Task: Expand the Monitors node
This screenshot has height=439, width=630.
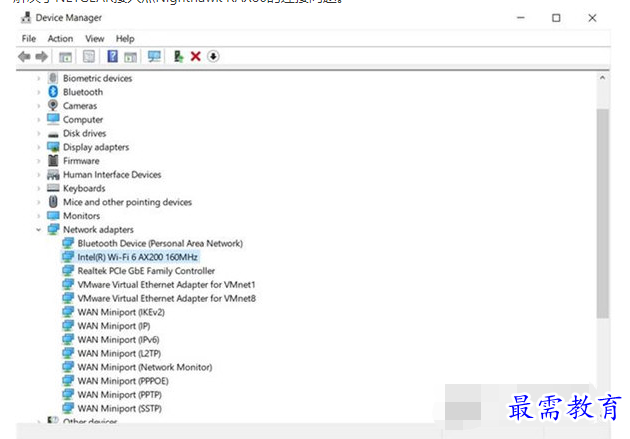Action: click(39, 216)
